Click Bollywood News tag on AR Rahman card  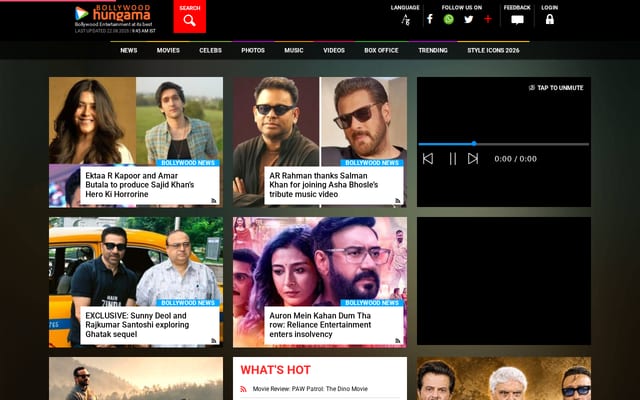tap(372, 163)
